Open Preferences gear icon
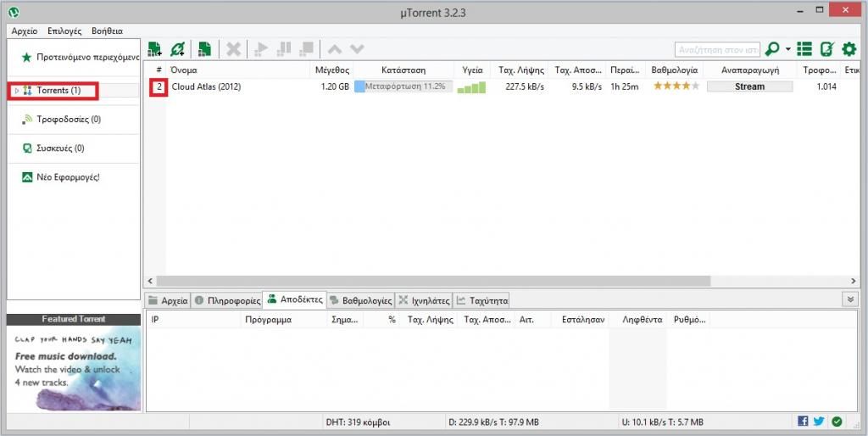868x436 pixels. (849, 49)
